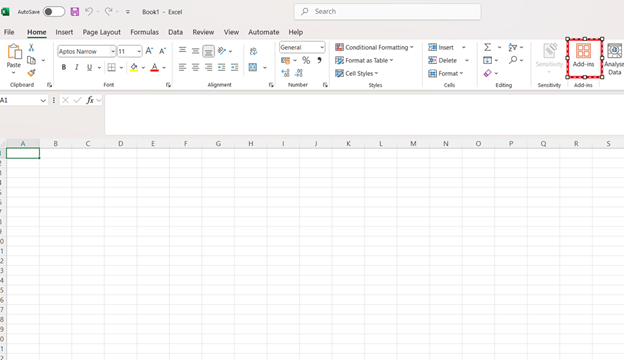Select the Format Painter brush
The width and height of the screenshot is (624, 360).
[x=31, y=73]
